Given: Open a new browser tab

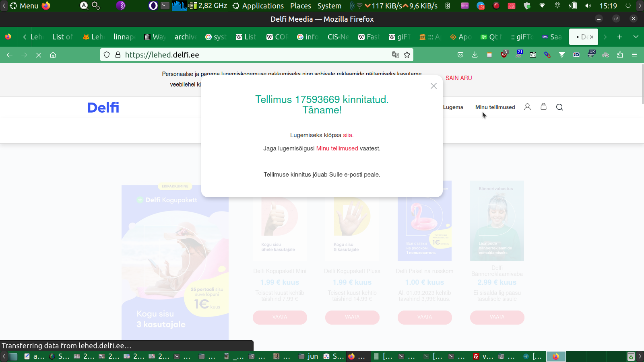Looking at the screenshot, I should pos(620,37).
